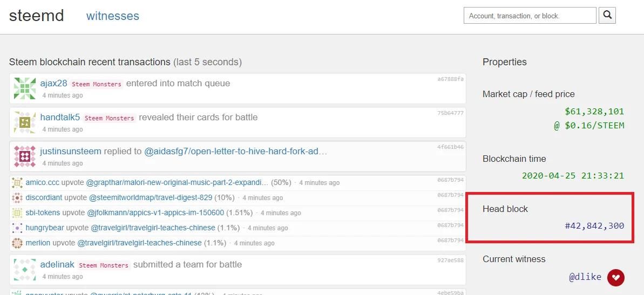Open the @aidasfg7 open-letter post link
Image resolution: width=644 pixels, height=295 pixels.
coord(236,152)
